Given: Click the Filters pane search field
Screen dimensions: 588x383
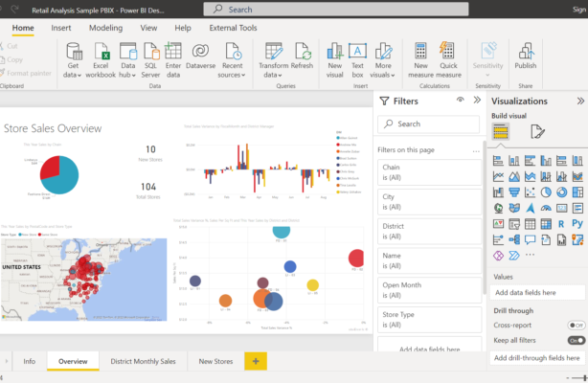Looking at the screenshot, I should 428,124.
